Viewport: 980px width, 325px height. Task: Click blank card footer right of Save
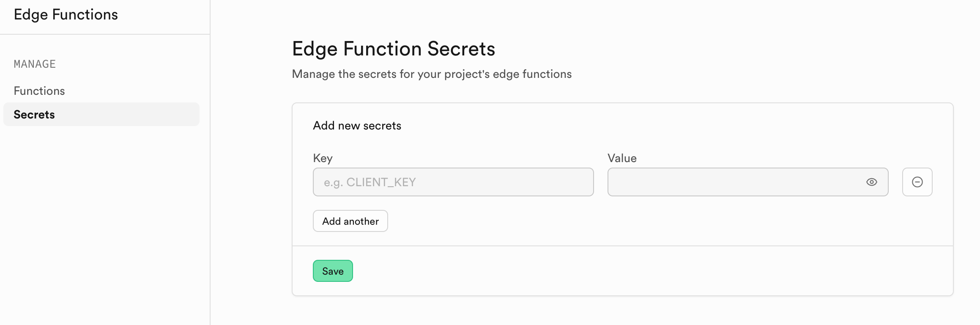click(634, 271)
